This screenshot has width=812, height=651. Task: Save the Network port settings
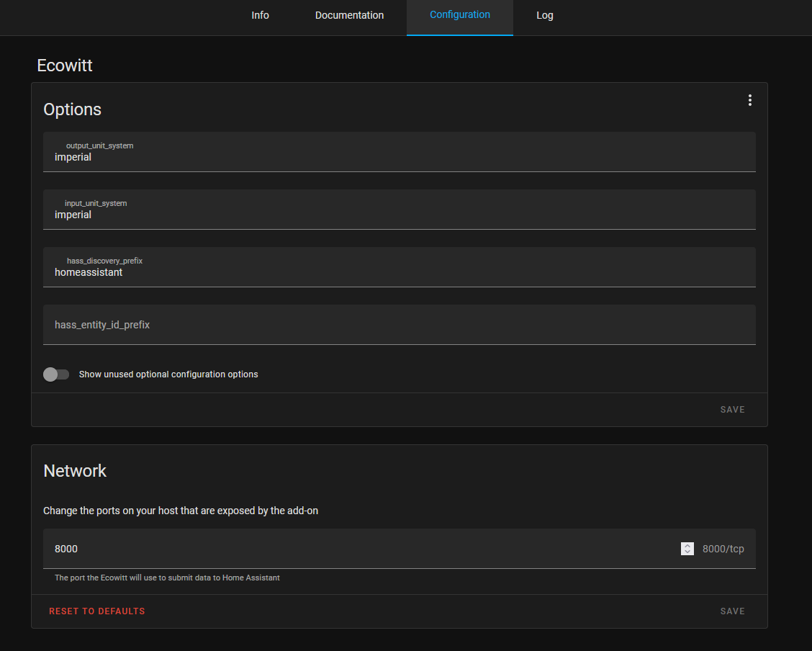[732, 611]
